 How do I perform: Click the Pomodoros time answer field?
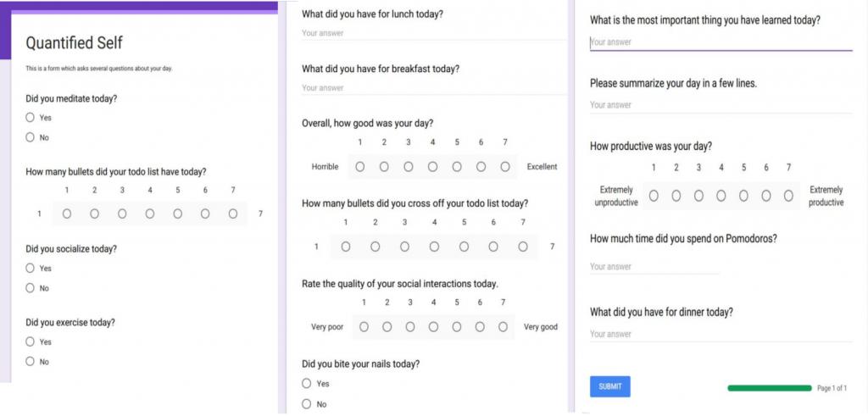tap(654, 267)
